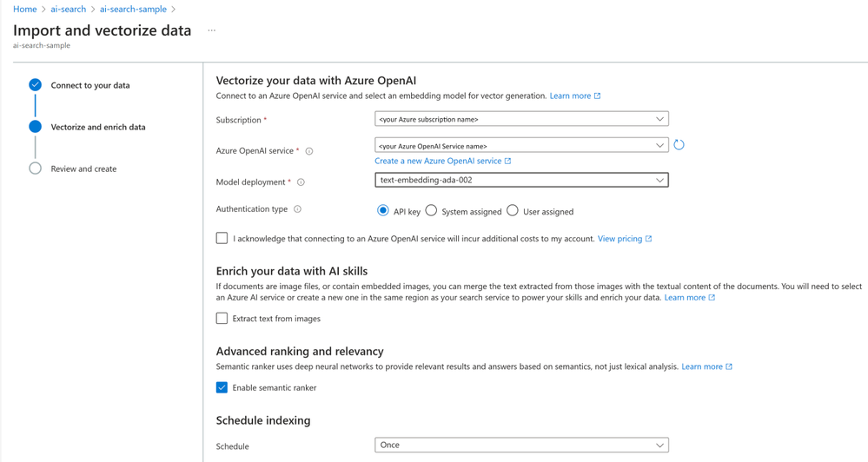
Task: Show info tooltip for Azure OpenAI service
Action: (309, 151)
